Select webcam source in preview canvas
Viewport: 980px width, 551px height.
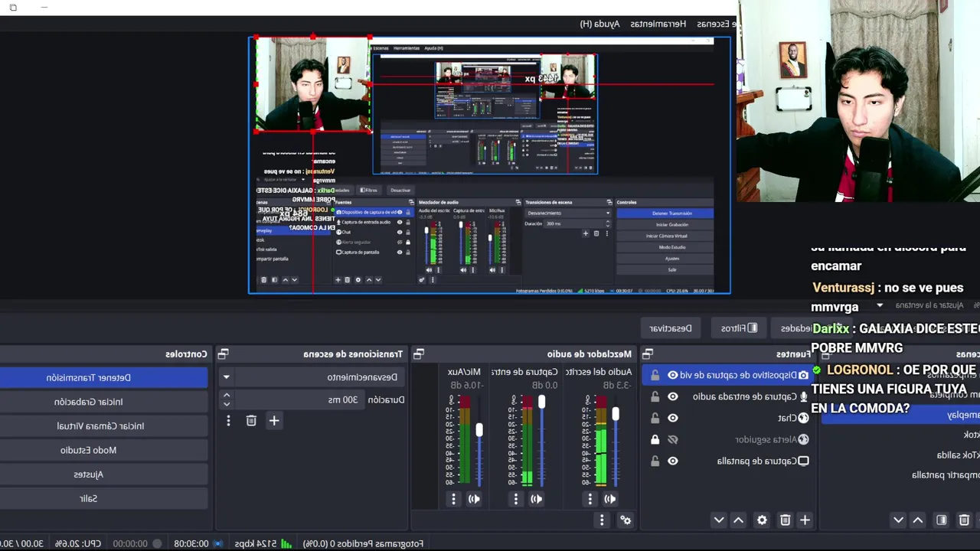pos(312,84)
